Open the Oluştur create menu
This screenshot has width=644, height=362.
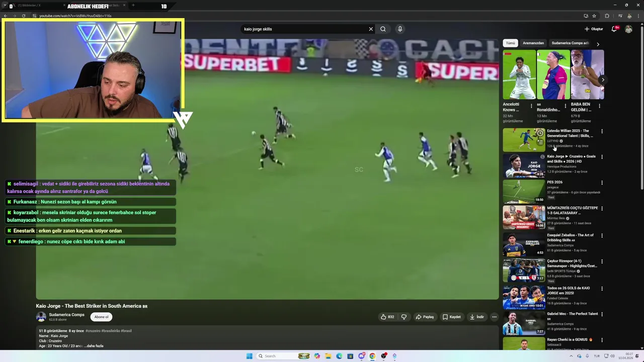point(594,29)
